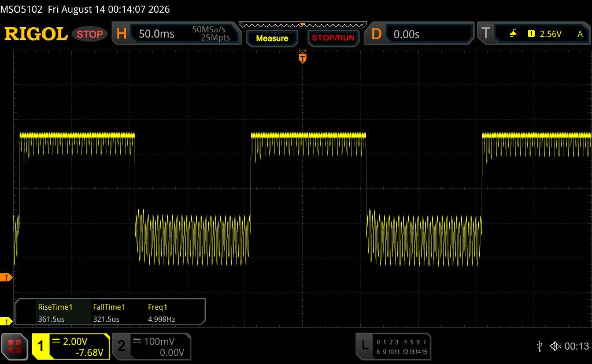592x364 pixels.
Task: Open the horizontal timebase H icon
Action: coord(121,34)
